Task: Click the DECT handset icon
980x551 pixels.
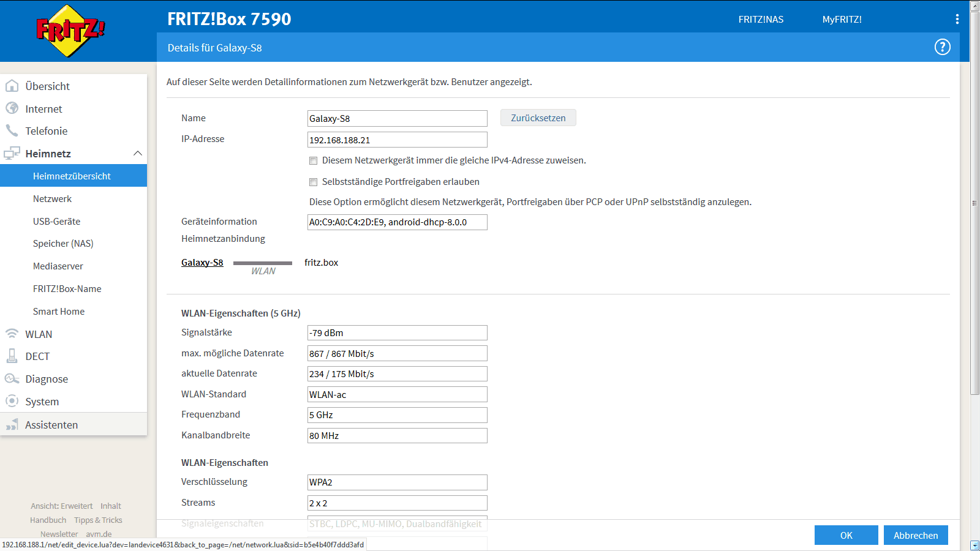Action: click(12, 356)
